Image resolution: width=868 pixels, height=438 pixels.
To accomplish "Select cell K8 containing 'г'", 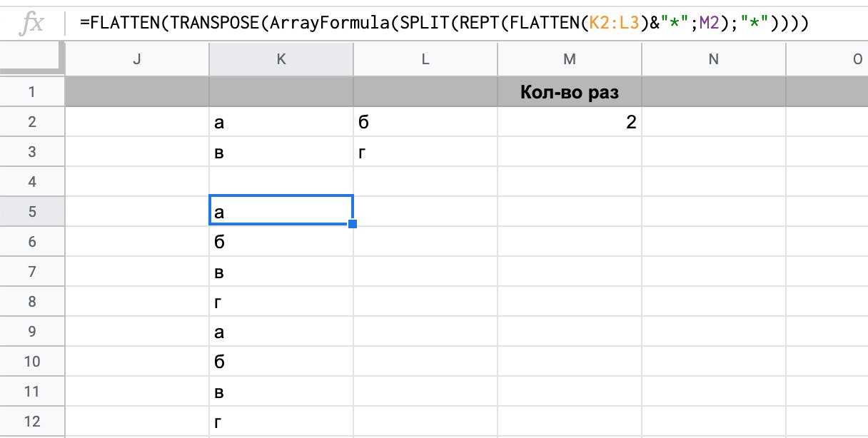I will (281, 302).
